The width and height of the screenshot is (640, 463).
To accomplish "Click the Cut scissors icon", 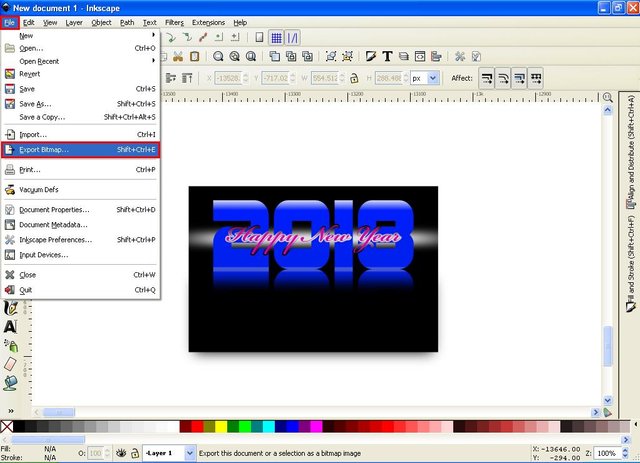I will [178, 56].
